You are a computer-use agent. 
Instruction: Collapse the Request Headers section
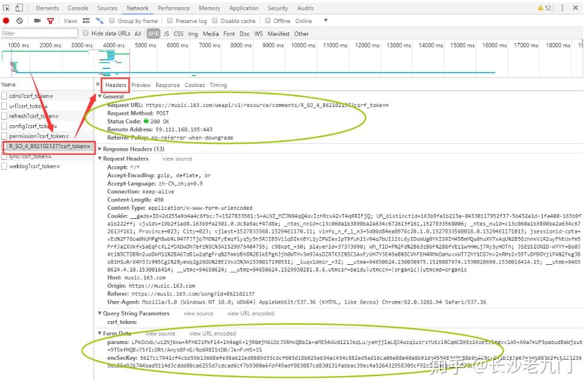click(x=100, y=158)
